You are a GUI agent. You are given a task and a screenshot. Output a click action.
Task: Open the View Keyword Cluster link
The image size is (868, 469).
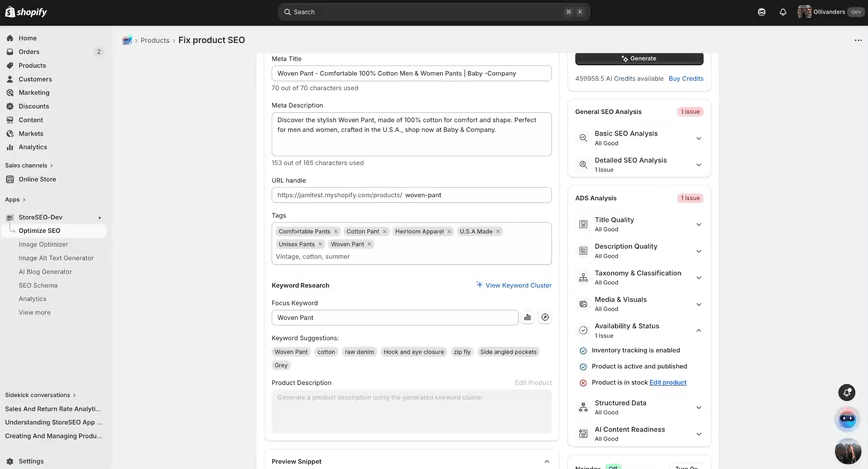pyautogui.click(x=517, y=285)
